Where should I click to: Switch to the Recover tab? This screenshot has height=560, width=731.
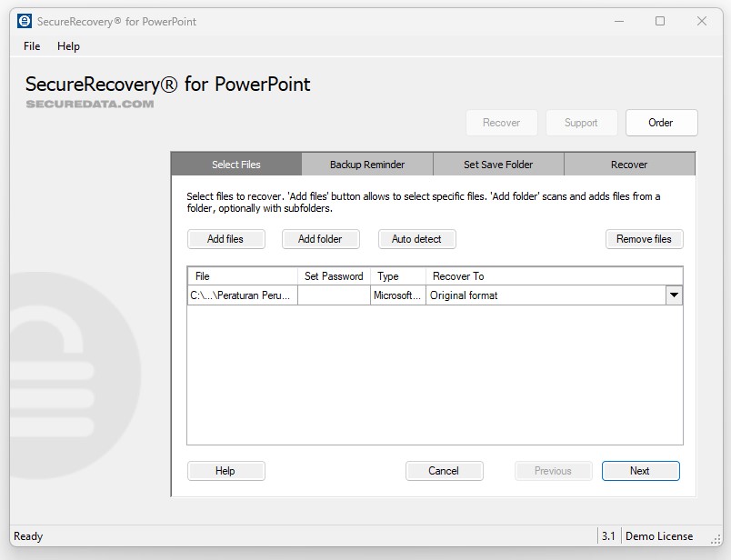pyautogui.click(x=628, y=164)
